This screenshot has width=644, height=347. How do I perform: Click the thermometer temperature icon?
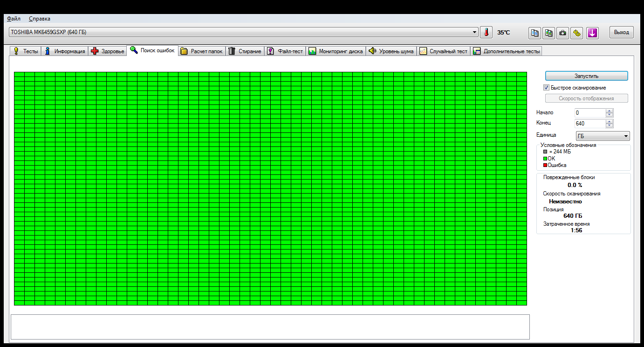tap(486, 33)
